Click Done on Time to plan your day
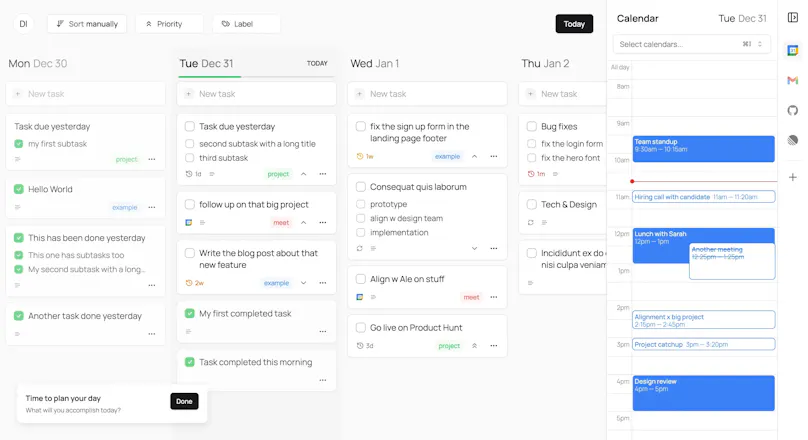 (x=184, y=401)
